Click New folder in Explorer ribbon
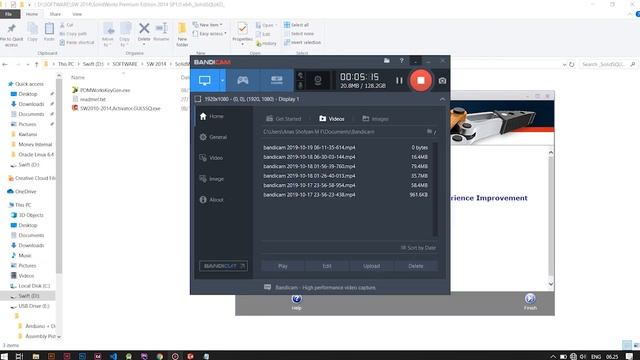 click(x=182, y=34)
